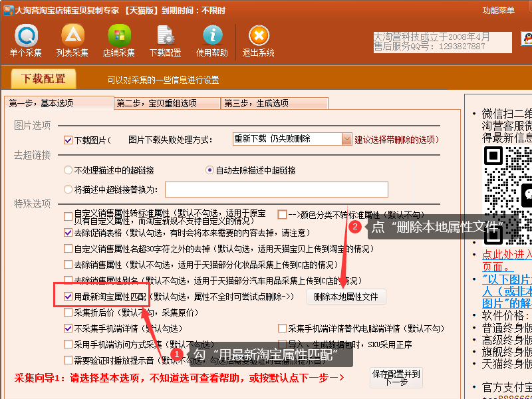Switch to 第三步，生成选项 tab
532x399 pixels.
pos(273,103)
